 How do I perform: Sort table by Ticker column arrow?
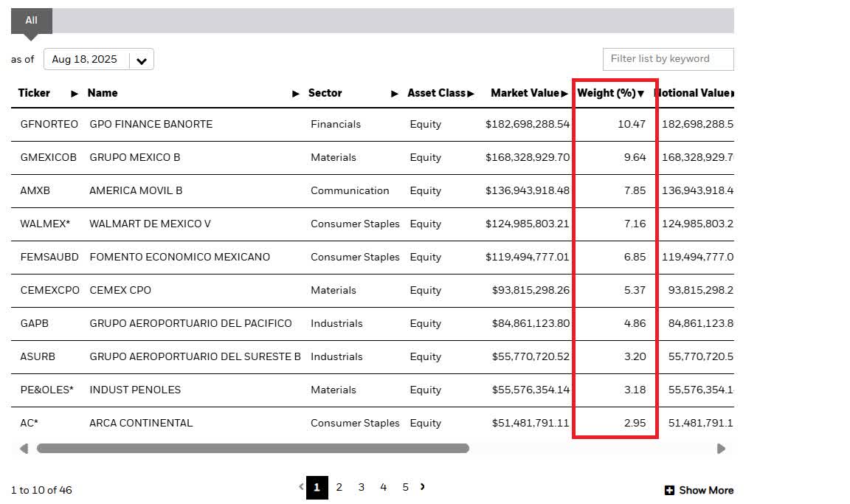pyautogui.click(x=75, y=94)
